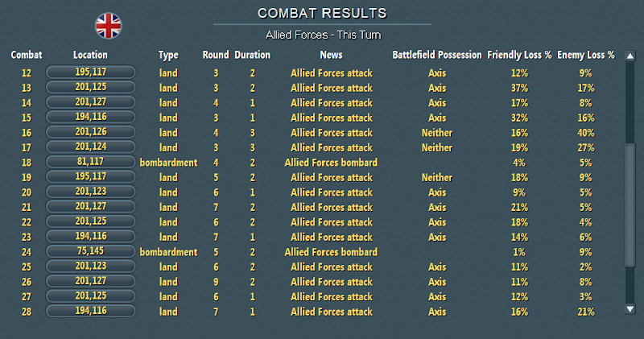Open location 201,127 for combat 26
Screen dimensions: 644x339
tap(91, 281)
